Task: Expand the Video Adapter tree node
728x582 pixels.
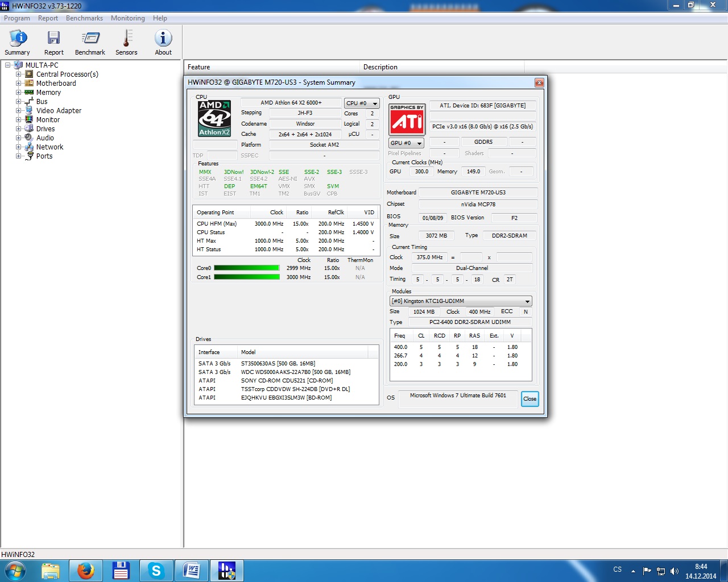Action: coord(19,110)
